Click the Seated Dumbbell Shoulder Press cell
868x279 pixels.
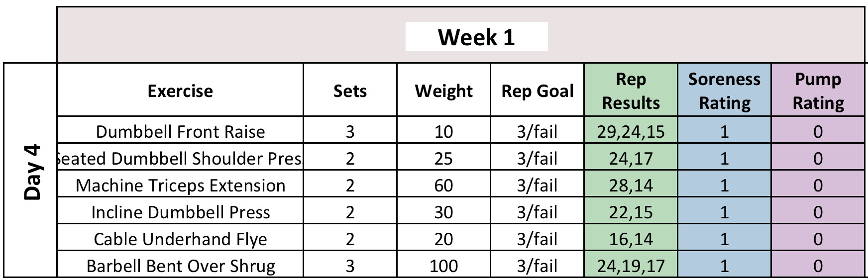180,158
